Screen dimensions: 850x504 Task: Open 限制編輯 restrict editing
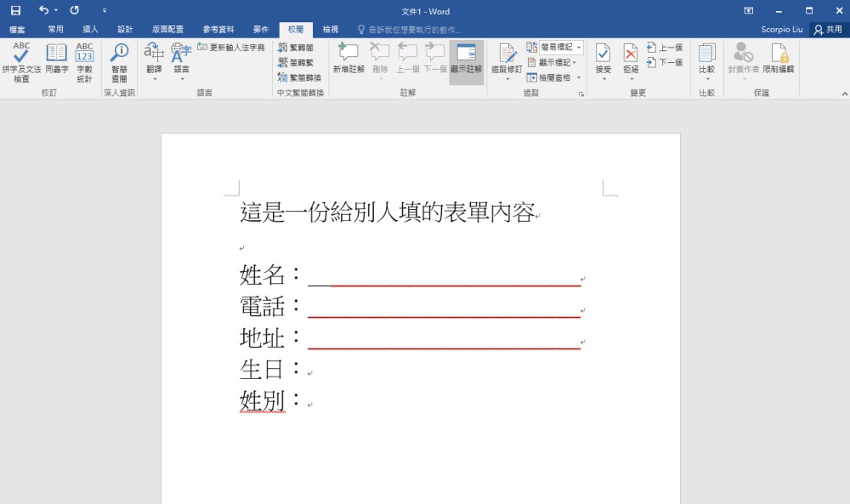click(778, 59)
